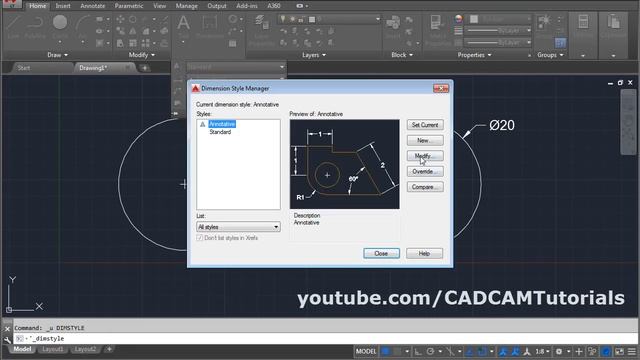Click the Copy tool in Modify panel
Screen dimensions: 640x360
[120, 31]
